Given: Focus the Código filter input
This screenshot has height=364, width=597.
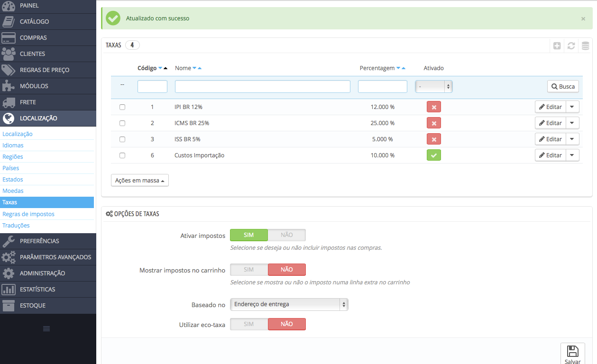Looking at the screenshot, I should pyautogui.click(x=152, y=86).
